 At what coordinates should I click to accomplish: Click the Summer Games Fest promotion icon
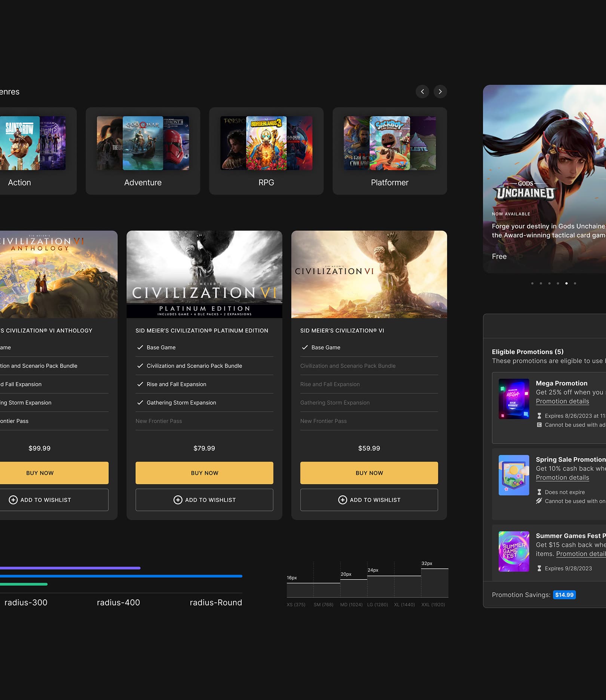pyautogui.click(x=514, y=552)
